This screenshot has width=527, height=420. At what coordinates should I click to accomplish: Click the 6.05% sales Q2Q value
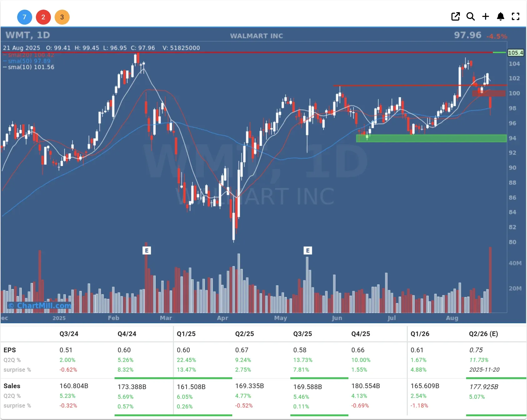[x=185, y=397]
